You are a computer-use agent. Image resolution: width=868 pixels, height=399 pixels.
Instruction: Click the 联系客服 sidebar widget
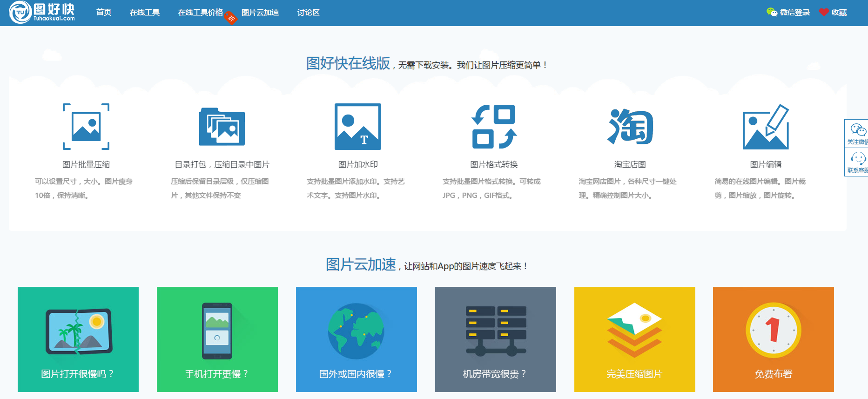pos(857,162)
